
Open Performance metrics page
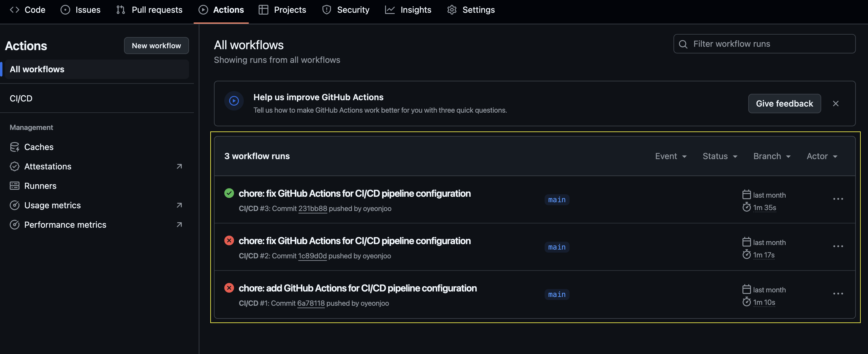click(65, 224)
